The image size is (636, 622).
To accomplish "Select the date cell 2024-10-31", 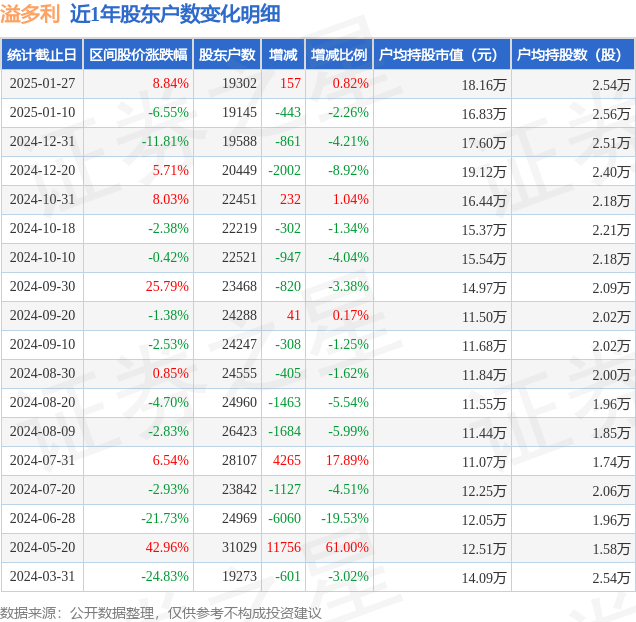I will (43, 200).
